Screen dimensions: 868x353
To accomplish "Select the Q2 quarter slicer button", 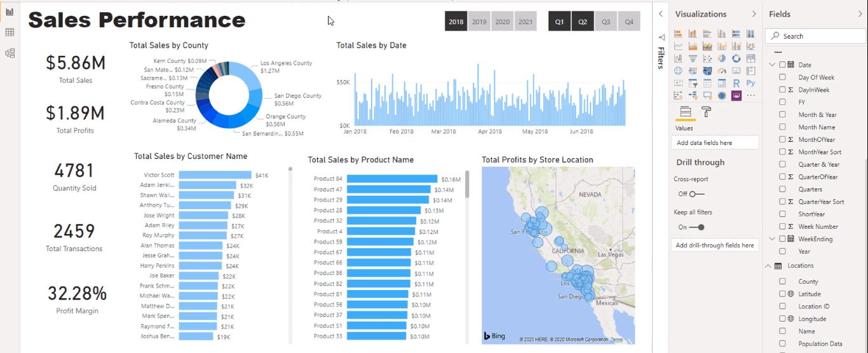I will click(x=583, y=21).
